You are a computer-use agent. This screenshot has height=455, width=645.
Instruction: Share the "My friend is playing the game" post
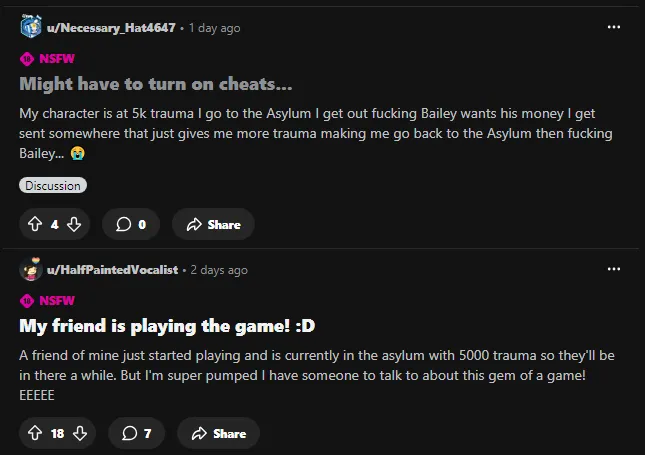click(218, 433)
